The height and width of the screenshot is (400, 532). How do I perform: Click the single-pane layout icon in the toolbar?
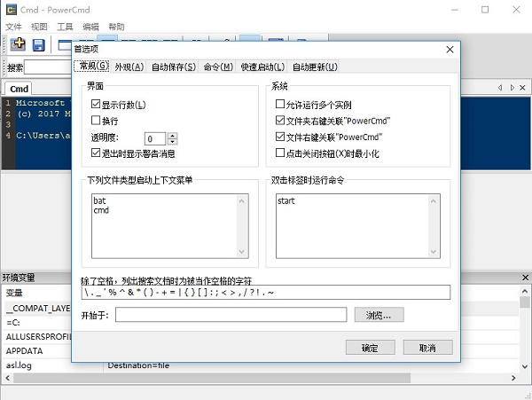65,44
